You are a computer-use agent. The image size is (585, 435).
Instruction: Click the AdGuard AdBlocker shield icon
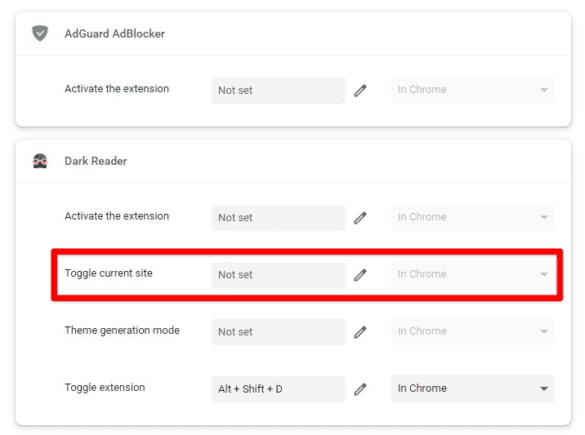[40, 33]
